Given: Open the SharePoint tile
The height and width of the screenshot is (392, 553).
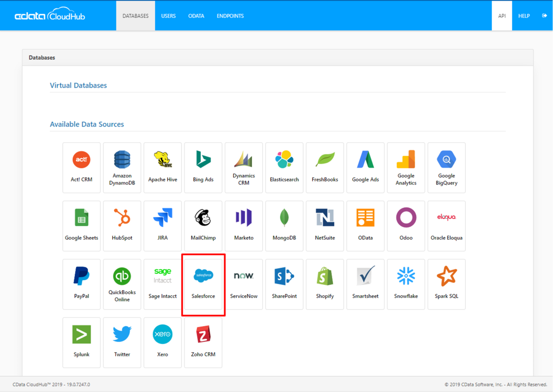Looking at the screenshot, I should (x=284, y=284).
